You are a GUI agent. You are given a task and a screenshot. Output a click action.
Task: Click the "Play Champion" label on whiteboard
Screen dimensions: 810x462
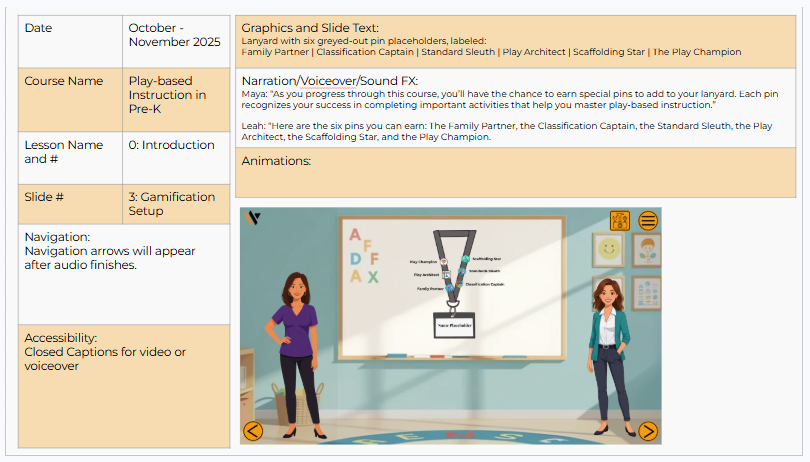click(x=424, y=262)
